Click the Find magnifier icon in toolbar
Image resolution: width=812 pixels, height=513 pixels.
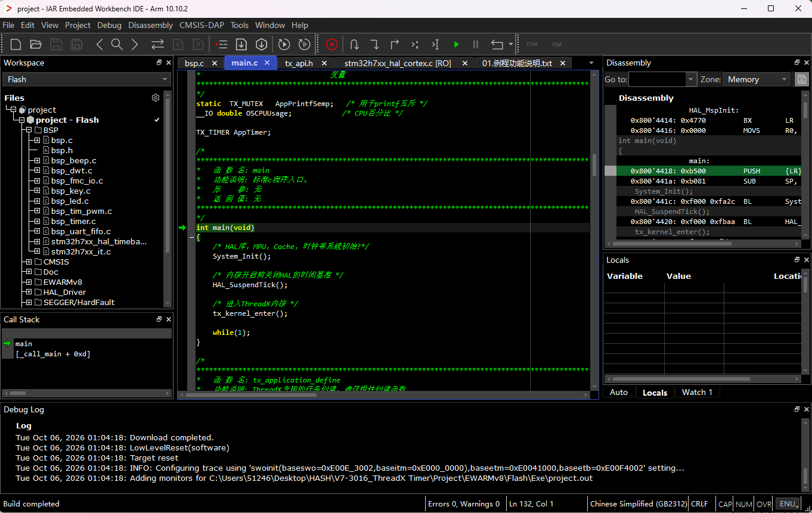pos(117,44)
